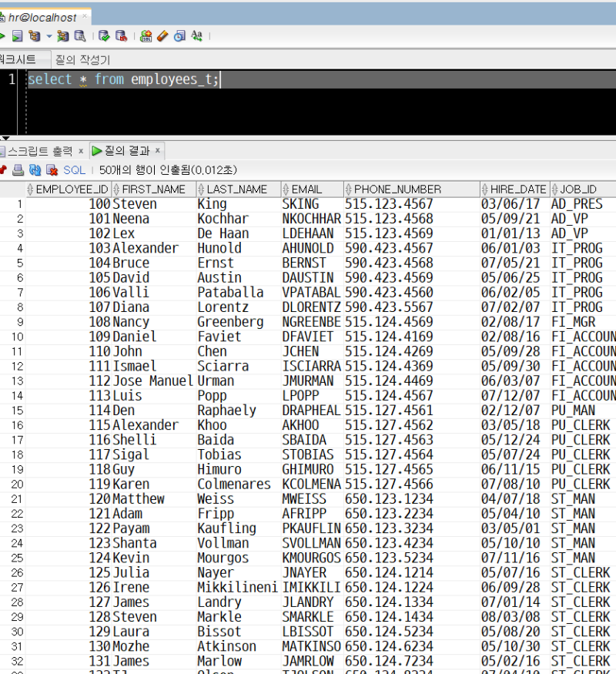Sort results by HIRE_DATE column header
616x674 pixels.
click(x=514, y=189)
